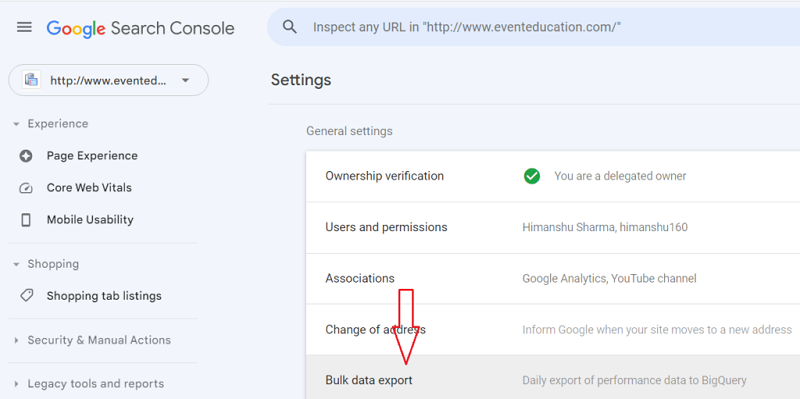Click the green verified checkmark icon
The width and height of the screenshot is (800, 399).
click(x=532, y=177)
